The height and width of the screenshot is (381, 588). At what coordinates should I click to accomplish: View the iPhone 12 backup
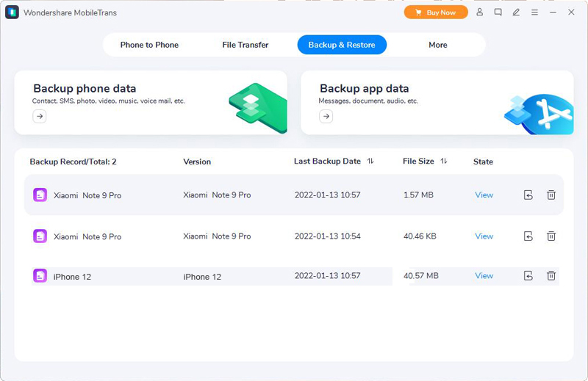point(484,276)
